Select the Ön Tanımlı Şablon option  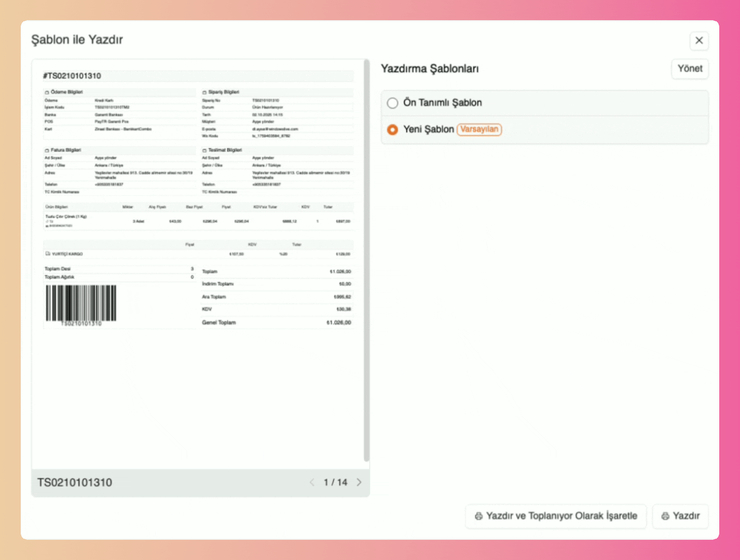coord(392,103)
